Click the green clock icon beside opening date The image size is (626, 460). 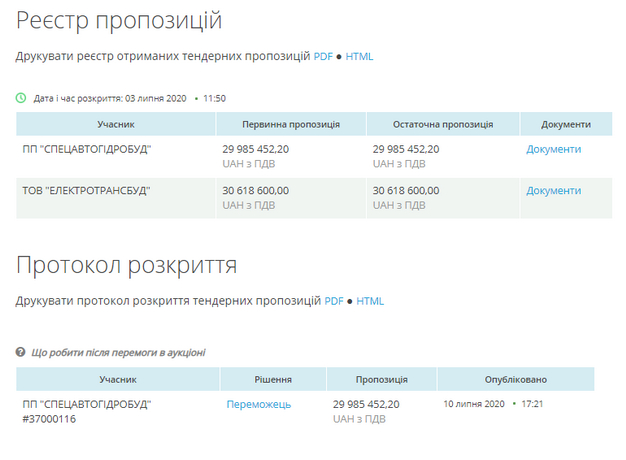(21, 99)
